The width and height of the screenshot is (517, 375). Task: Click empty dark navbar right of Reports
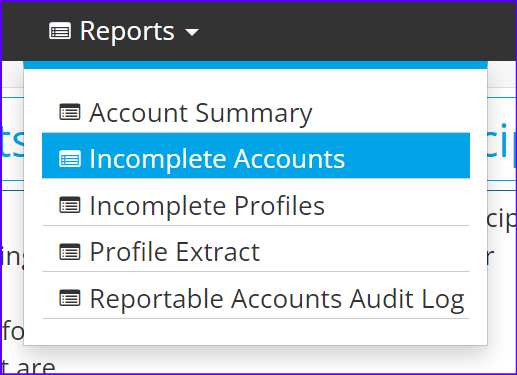click(x=357, y=31)
